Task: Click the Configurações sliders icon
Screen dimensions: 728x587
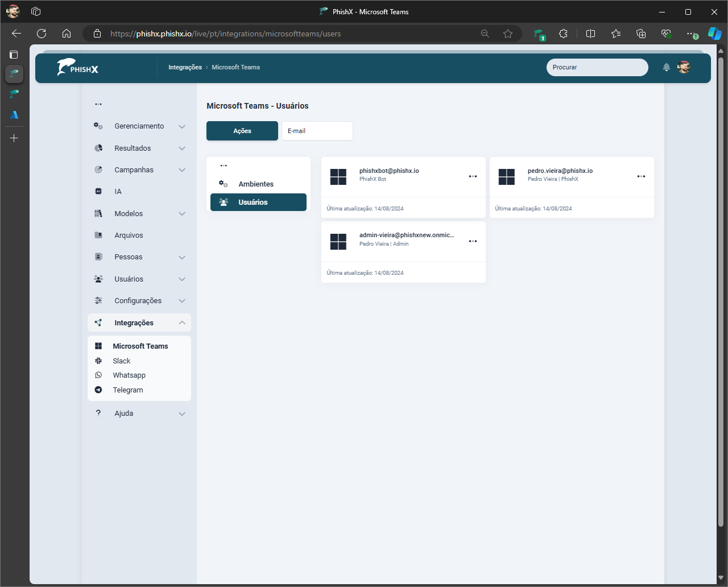Action: coord(98,300)
